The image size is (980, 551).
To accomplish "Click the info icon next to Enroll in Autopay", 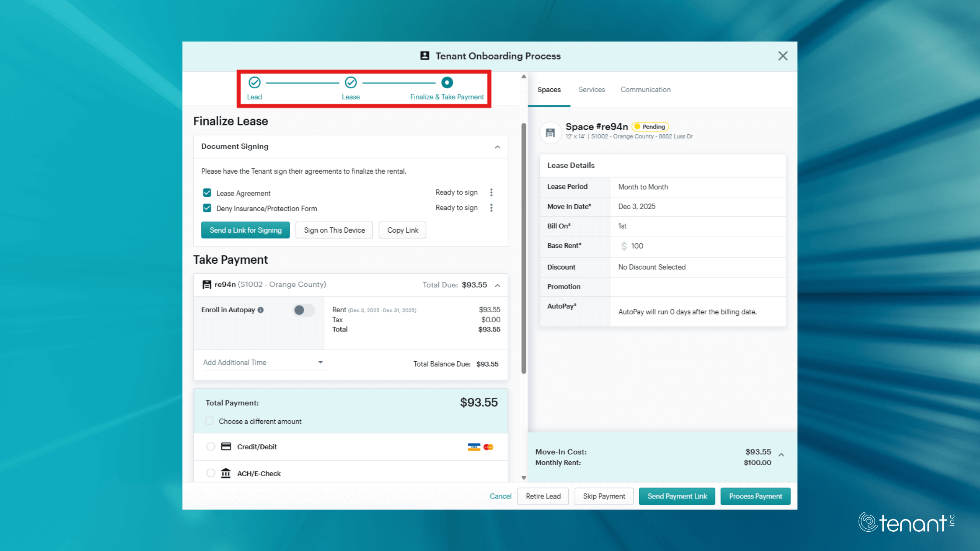I will (x=260, y=310).
